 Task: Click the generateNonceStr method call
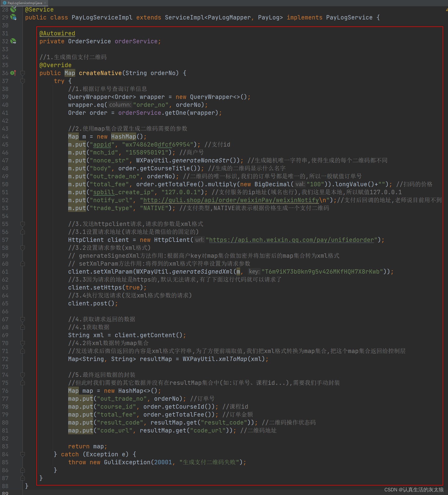pyautogui.click(x=201, y=160)
